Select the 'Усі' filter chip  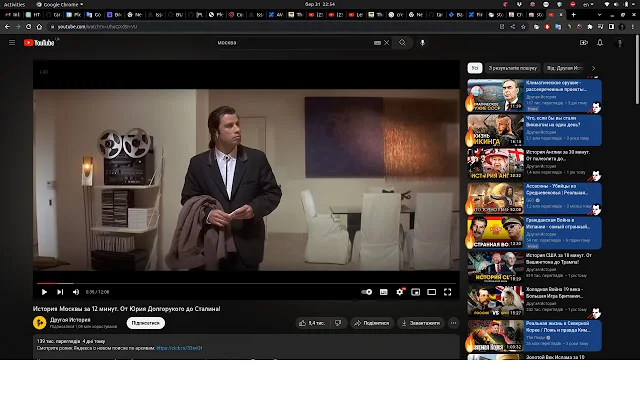pos(475,68)
